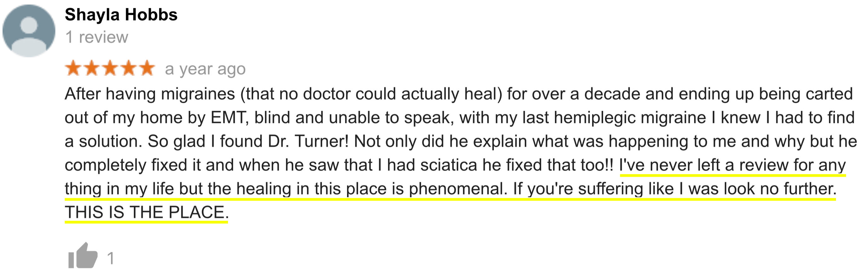Click the like count number 1
868x273 pixels.
(x=111, y=259)
